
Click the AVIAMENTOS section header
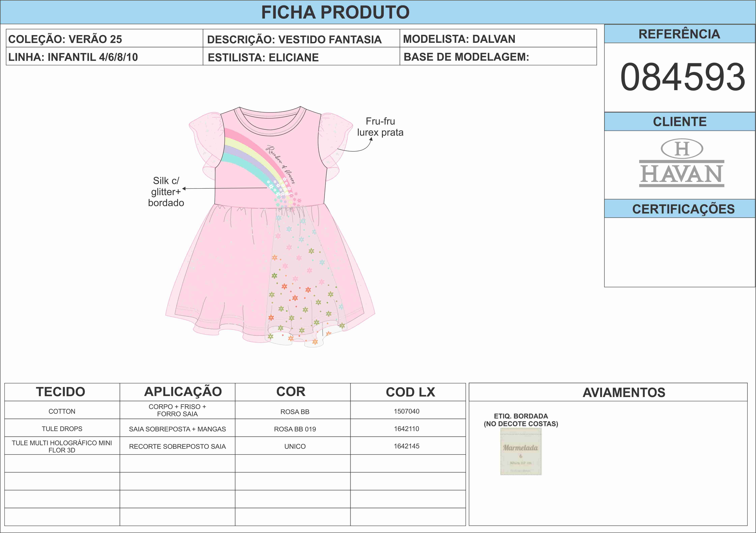point(624,392)
